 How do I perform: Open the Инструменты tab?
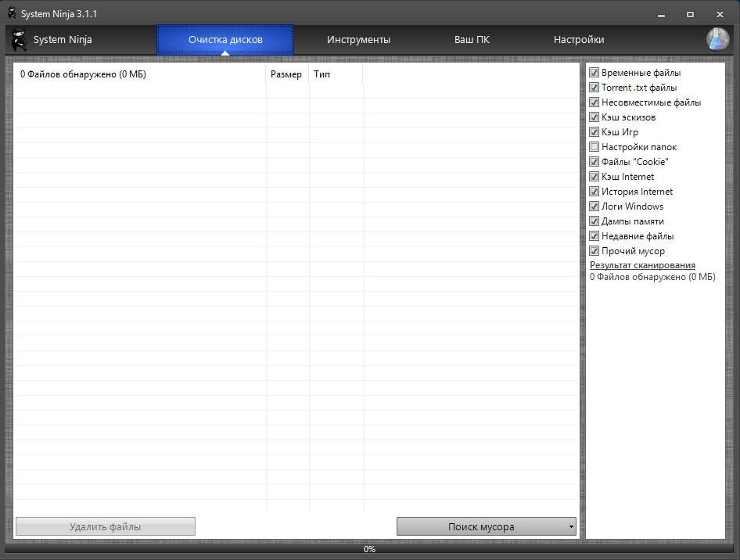pos(358,40)
